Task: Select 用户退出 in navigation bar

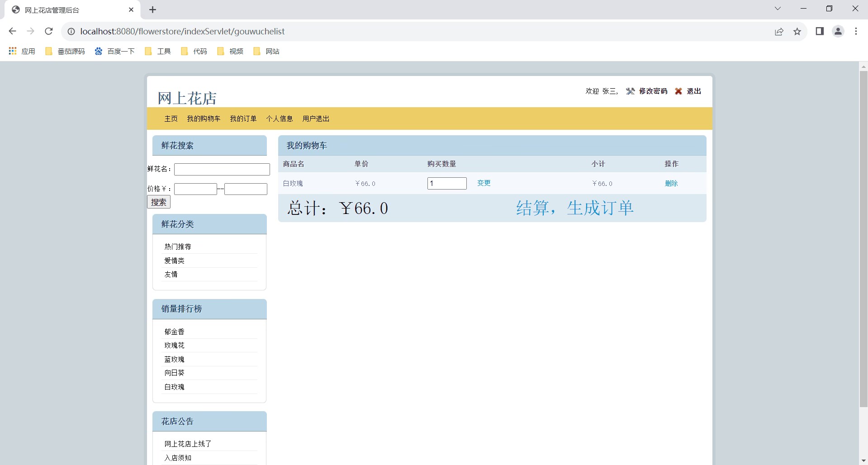Action: (x=316, y=119)
